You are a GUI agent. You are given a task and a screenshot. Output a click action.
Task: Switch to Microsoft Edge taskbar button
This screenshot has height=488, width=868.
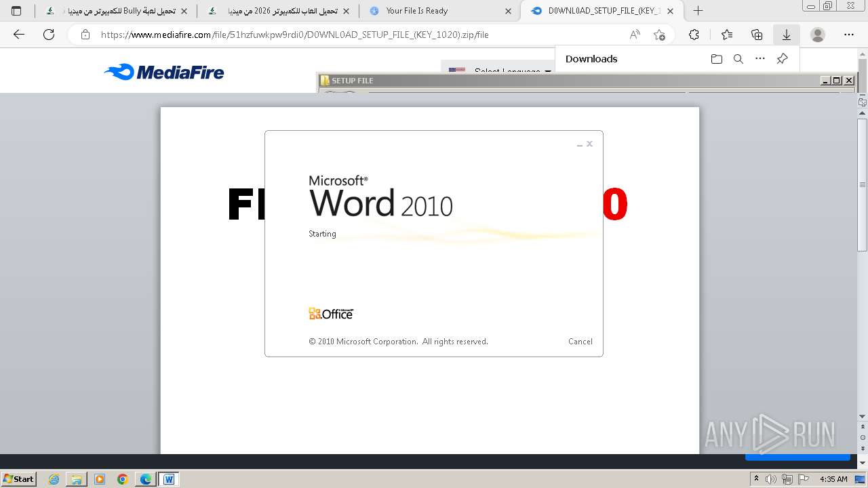pyautogui.click(x=146, y=479)
